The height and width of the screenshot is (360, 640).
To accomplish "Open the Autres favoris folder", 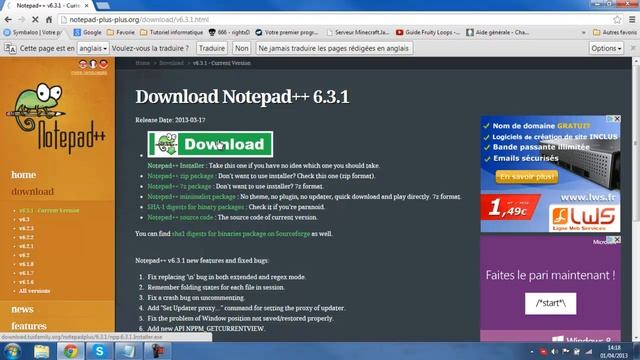I will click(615, 32).
